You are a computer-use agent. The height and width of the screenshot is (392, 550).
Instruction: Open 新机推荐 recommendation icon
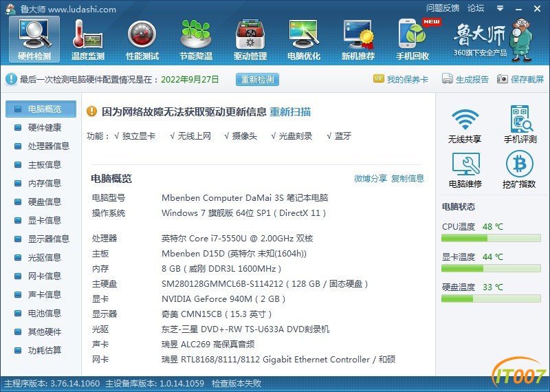tap(357, 39)
